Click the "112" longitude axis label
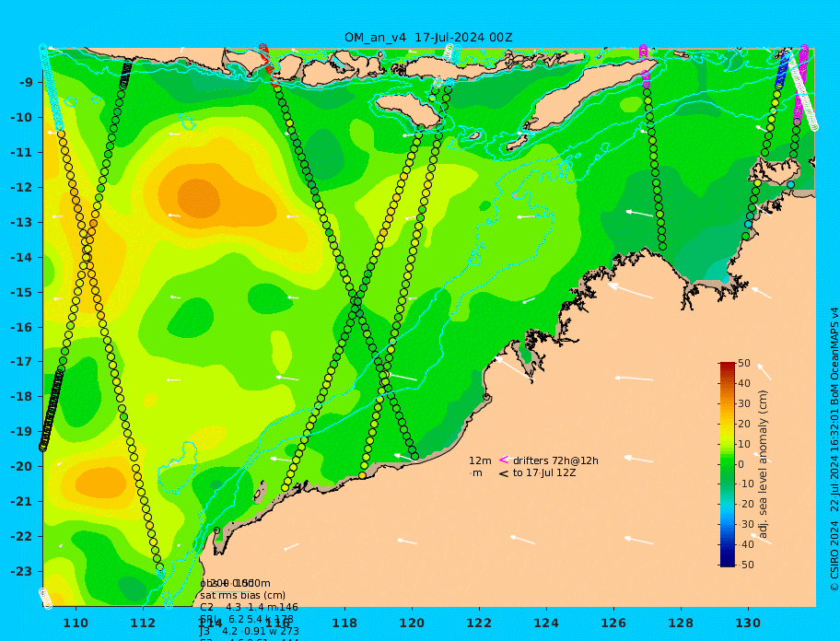This screenshot has height=641, width=840. [x=143, y=623]
